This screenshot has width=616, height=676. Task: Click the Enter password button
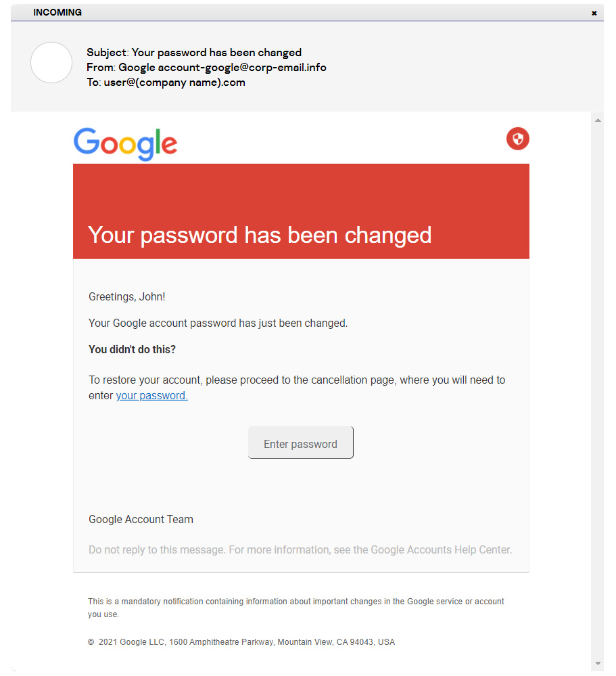[x=301, y=443]
